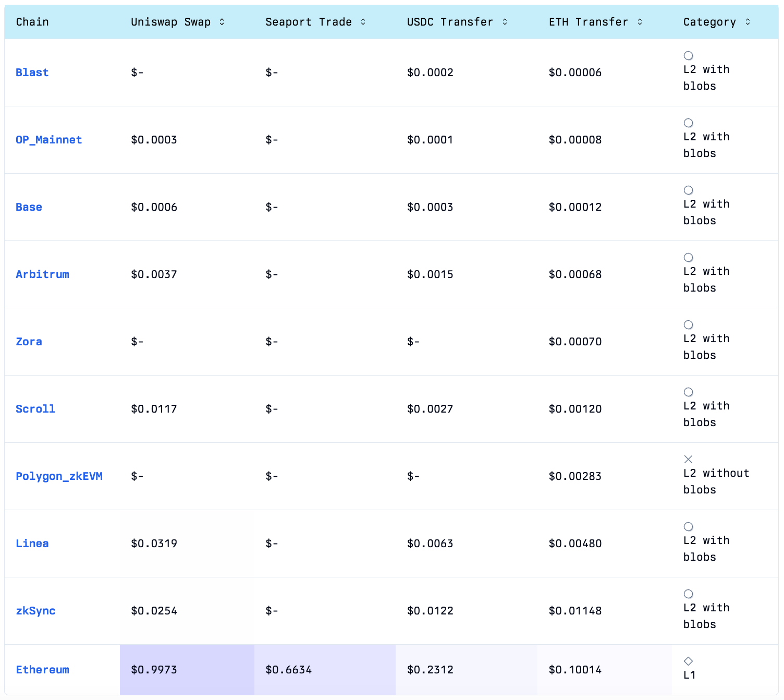Click 'L2 with blobs' text in Blast row
784x700 pixels.
click(x=706, y=78)
